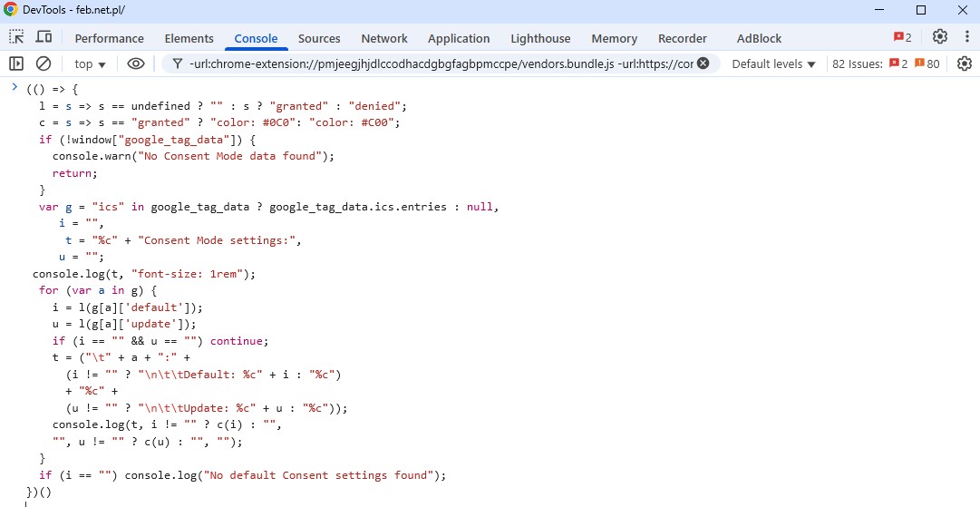The image size is (980, 507).
Task: Activate the inspect element picker icon
Action: 16,37
